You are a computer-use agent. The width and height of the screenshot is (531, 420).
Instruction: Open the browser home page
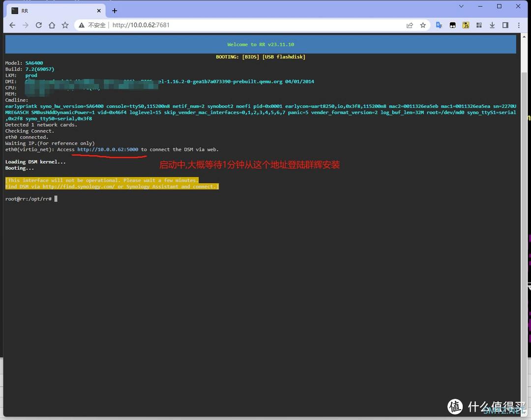52,25
